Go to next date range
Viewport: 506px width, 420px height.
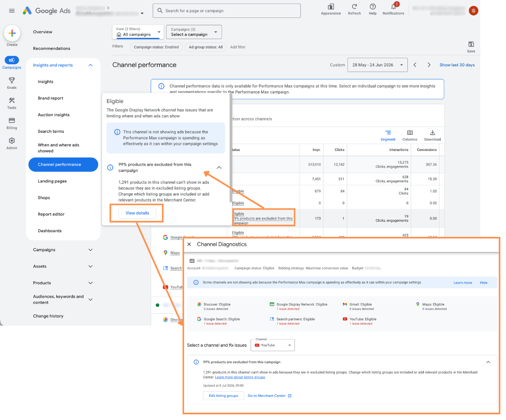pos(429,65)
